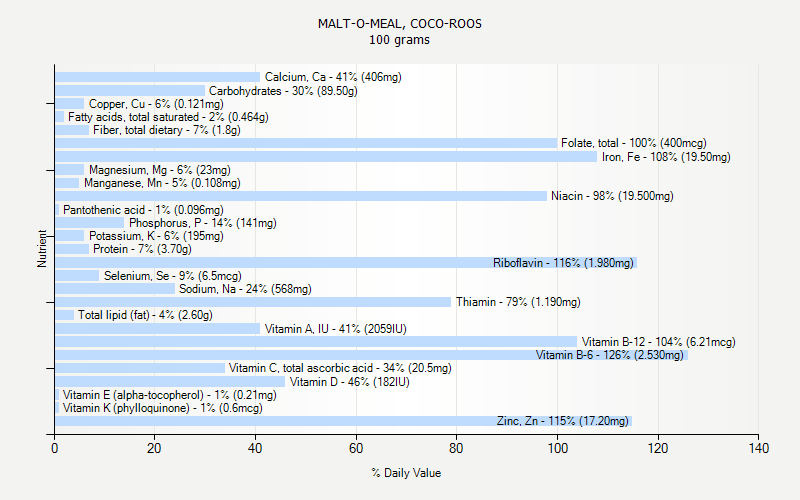Click the Phosphorus bar in the chart

(89, 223)
